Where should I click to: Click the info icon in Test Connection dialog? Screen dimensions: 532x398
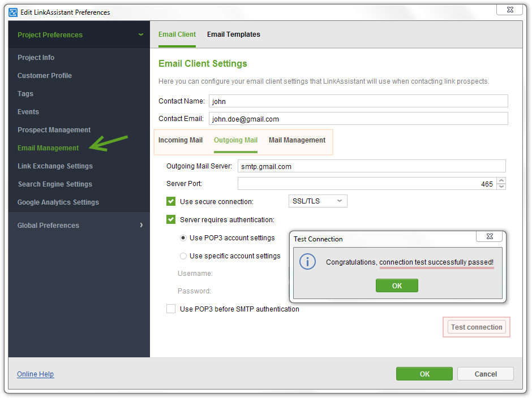tap(307, 262)
